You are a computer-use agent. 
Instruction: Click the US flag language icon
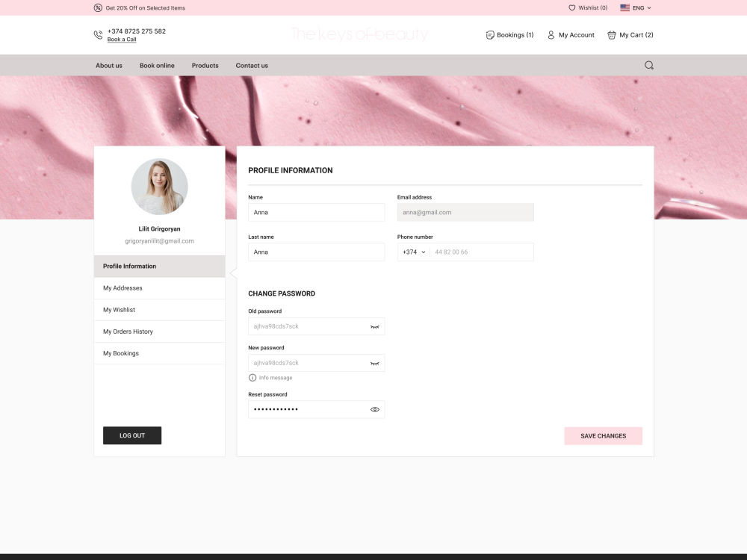point(624,7)
